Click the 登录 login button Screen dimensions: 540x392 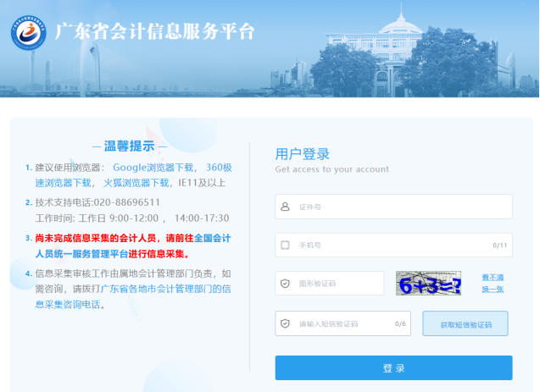[393, 368]
